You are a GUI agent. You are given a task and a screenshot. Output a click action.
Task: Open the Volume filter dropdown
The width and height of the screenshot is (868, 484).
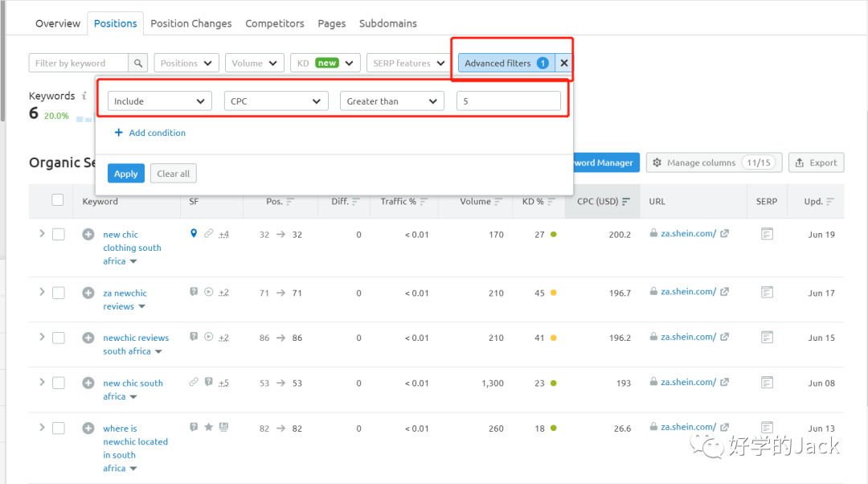point(255,64)
